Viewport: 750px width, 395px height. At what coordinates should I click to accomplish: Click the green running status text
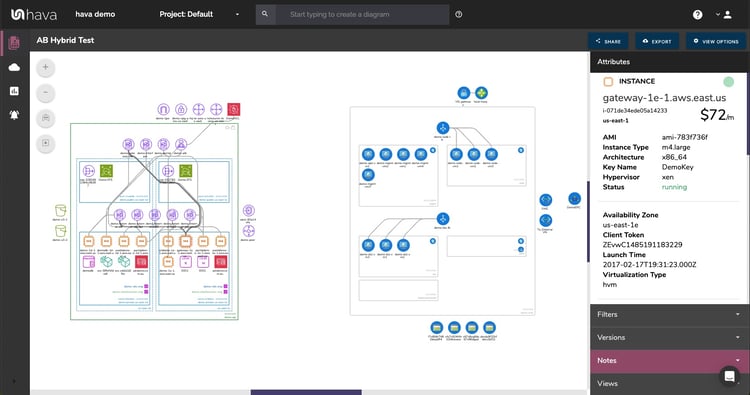pos(674,187)
